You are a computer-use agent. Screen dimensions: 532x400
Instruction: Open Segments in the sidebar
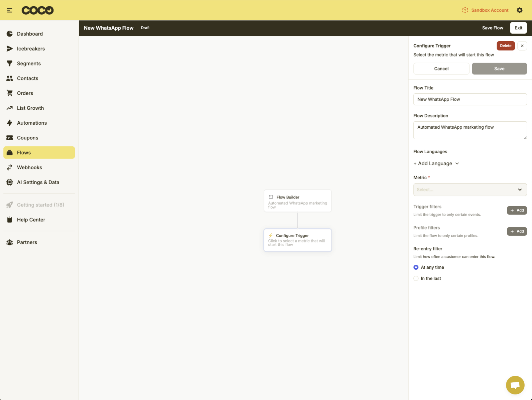tap(29, 64)
